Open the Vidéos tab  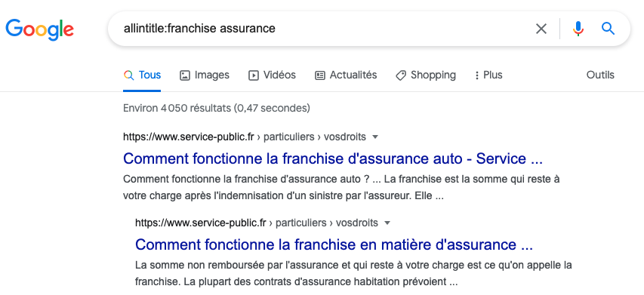click(272, 75)
